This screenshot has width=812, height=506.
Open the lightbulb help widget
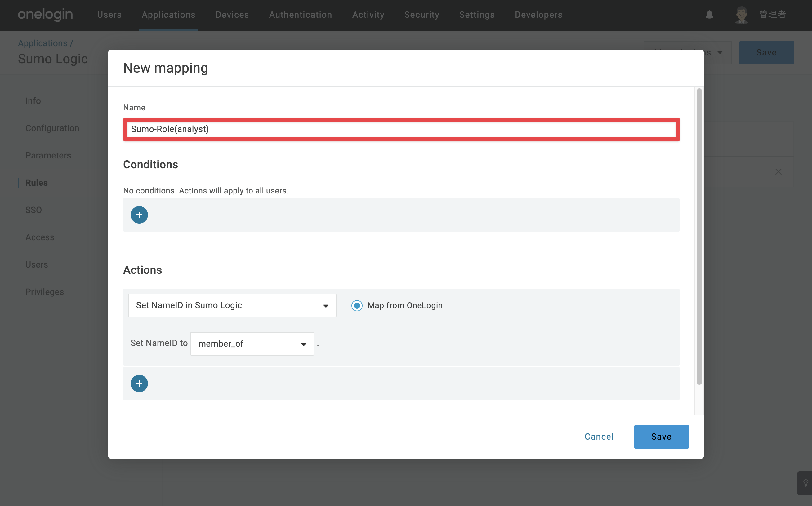click(805, 483)
